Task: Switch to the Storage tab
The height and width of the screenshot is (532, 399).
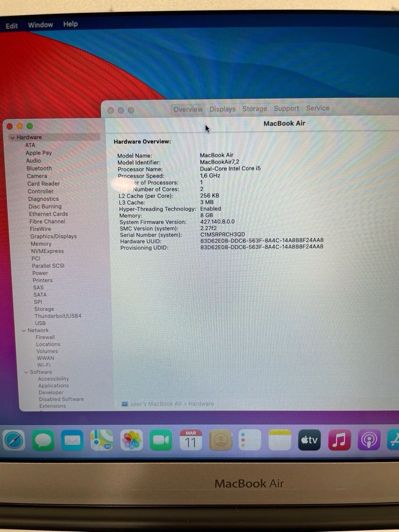Action: (254, 109)
